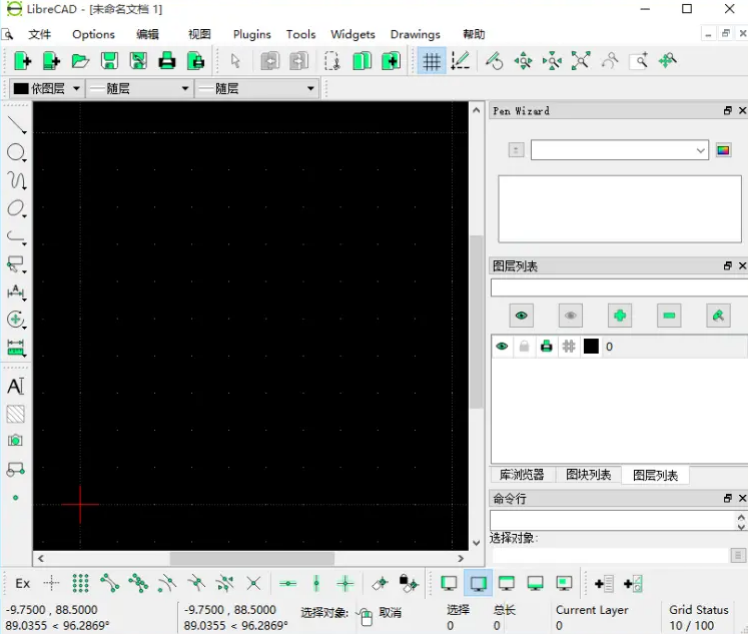Open a file with the folder icon
748x634 pixels.
80,61
